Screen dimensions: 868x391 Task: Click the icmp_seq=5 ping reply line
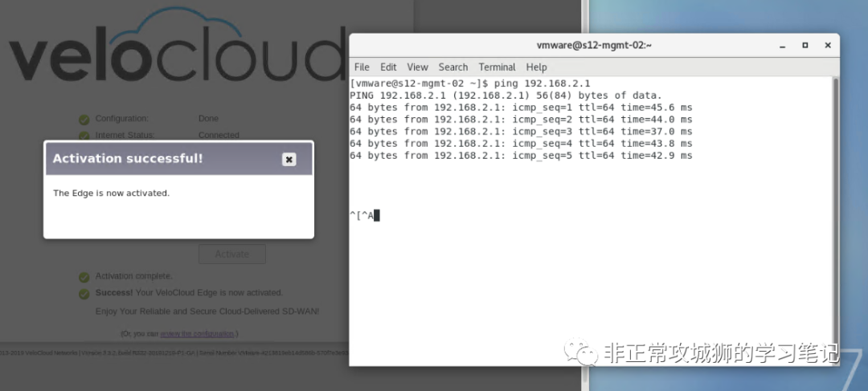point(521,156)
